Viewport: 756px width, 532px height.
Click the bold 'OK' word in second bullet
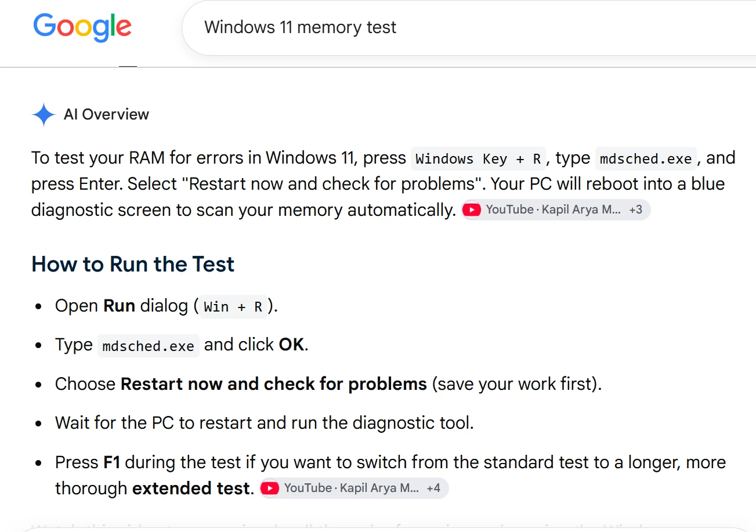point(291,345)
